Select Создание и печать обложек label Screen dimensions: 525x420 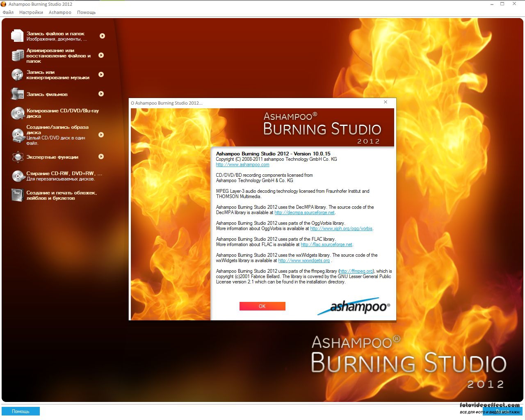click(x=62, y=195)
